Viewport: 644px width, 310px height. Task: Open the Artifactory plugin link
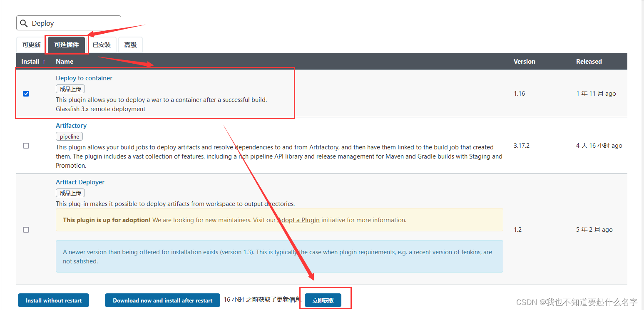click(71, 126)
